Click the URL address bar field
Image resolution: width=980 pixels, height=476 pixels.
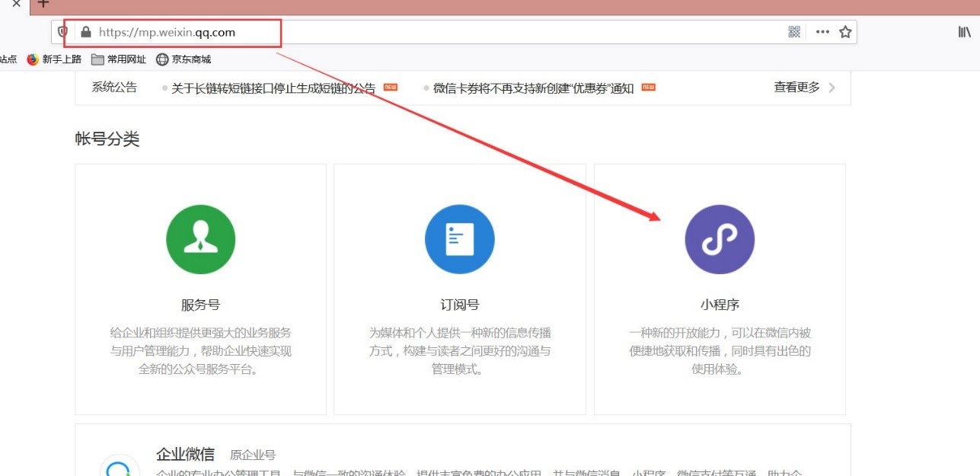click(457, 32)
